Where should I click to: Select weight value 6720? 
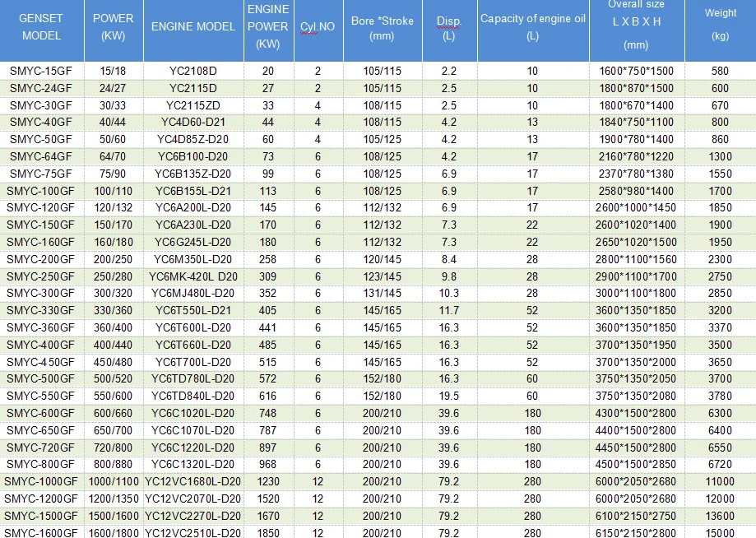[721, 464]
